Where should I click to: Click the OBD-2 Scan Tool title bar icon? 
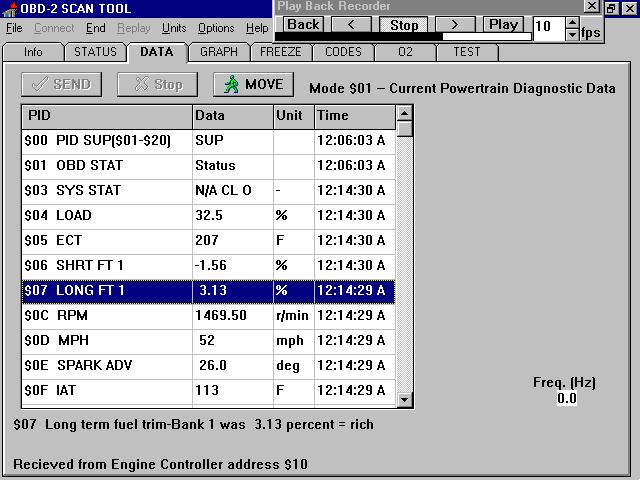pyautogui.click(x=11, y=10)
